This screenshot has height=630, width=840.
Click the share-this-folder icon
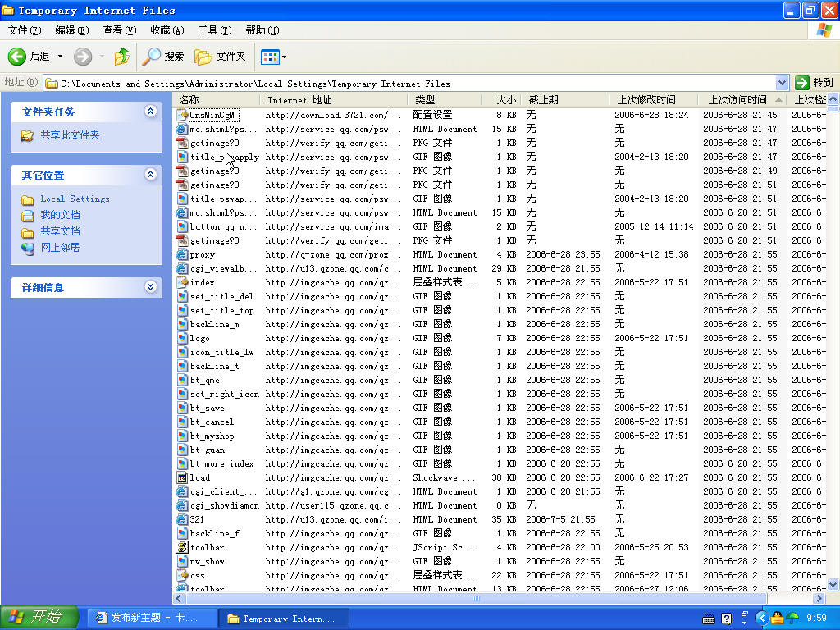coord(27,135)
